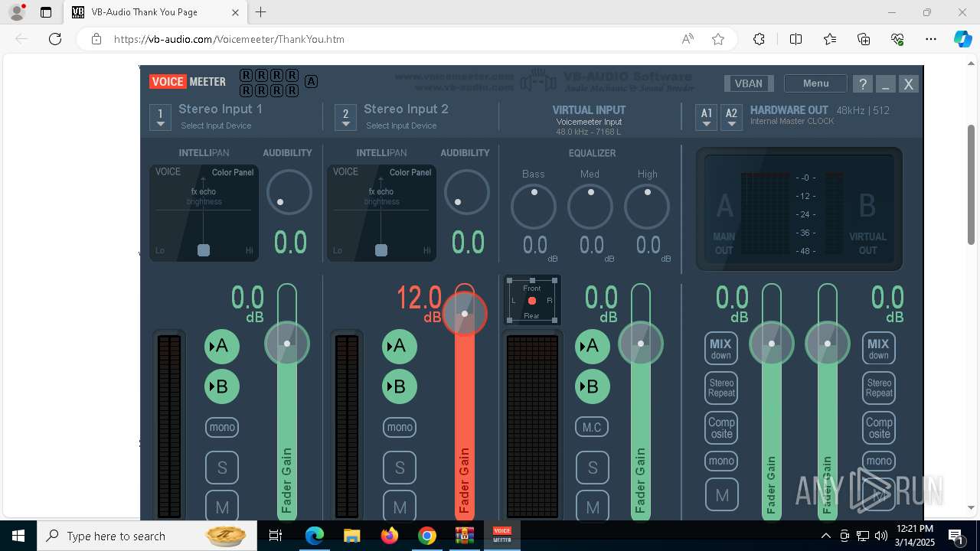Open the Voicemeeter Menu button
Image resolution: width=980 pixels, height=551 pixels.
(815, 83)
